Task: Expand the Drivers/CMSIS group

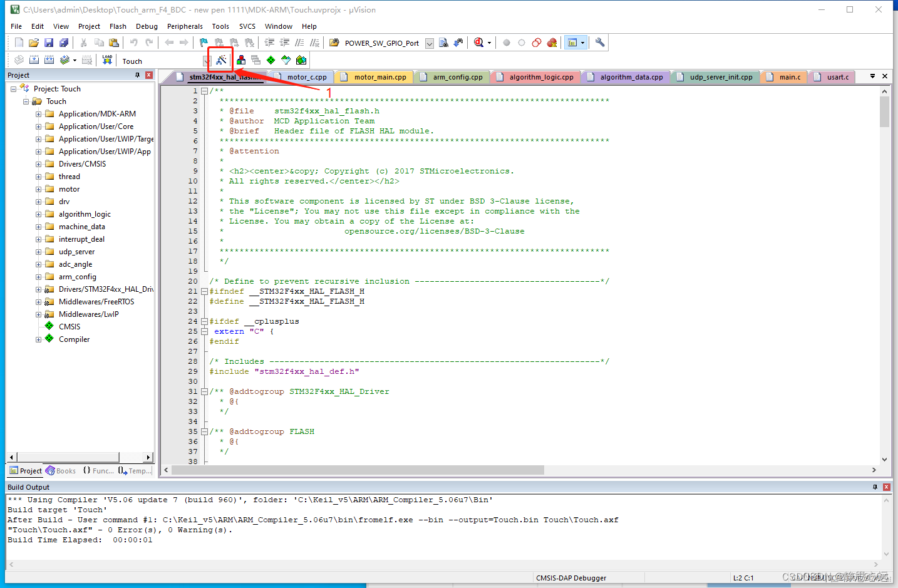Action: tap(39, 164)
